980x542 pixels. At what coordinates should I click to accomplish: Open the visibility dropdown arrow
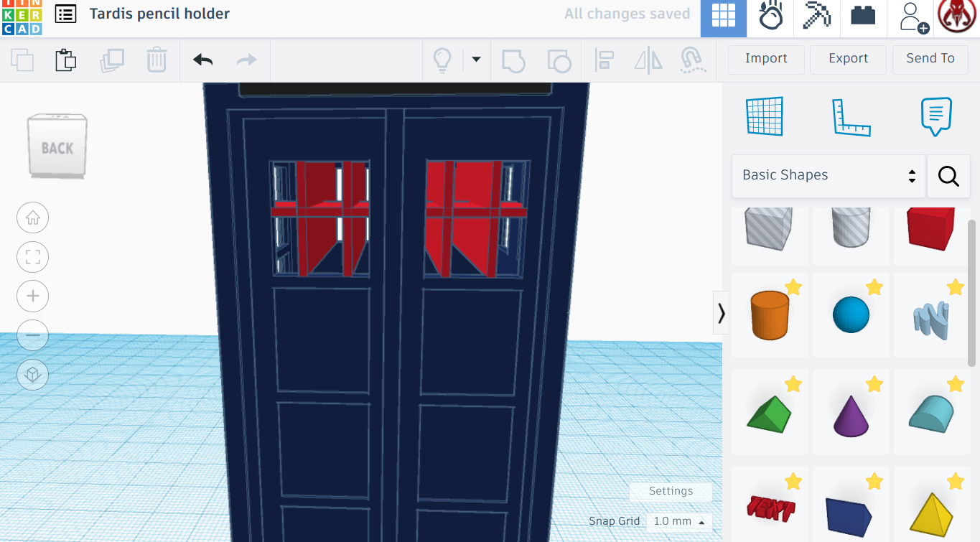[476, 60]
